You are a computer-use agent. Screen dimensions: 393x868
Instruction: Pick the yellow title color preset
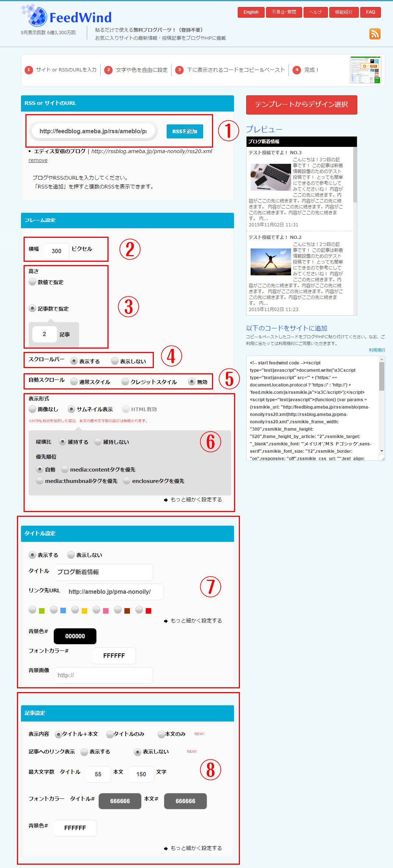click(75, 610)
